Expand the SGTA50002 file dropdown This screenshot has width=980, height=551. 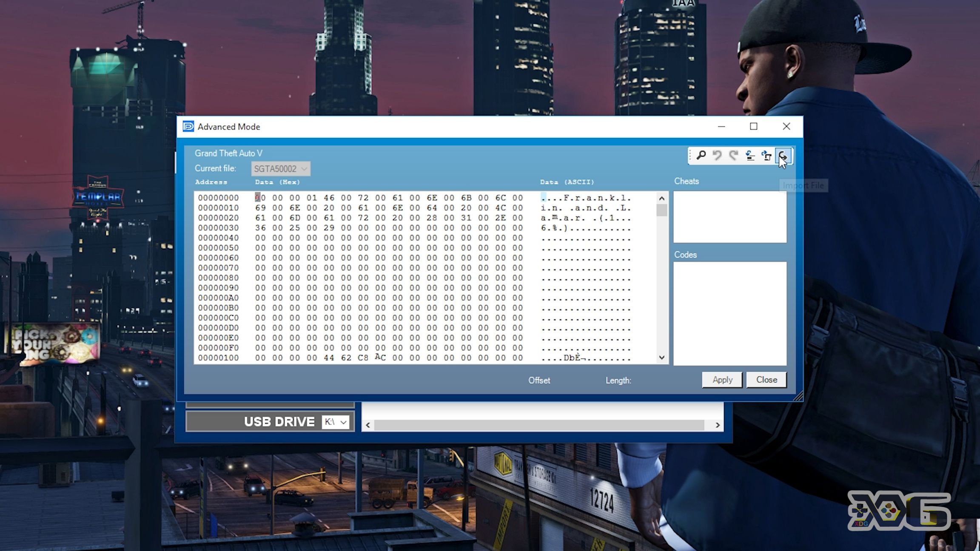pyautogui.click(x=305, y=168)
